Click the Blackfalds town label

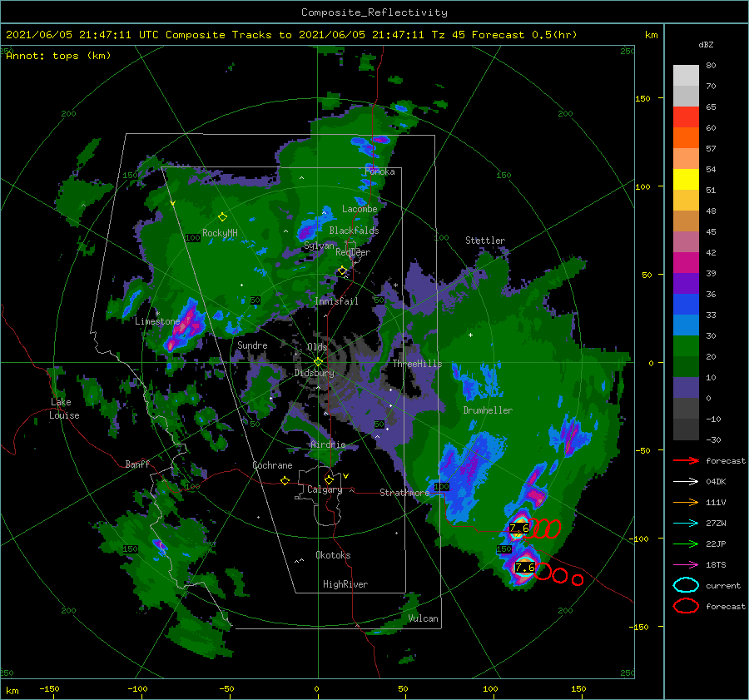354,231
